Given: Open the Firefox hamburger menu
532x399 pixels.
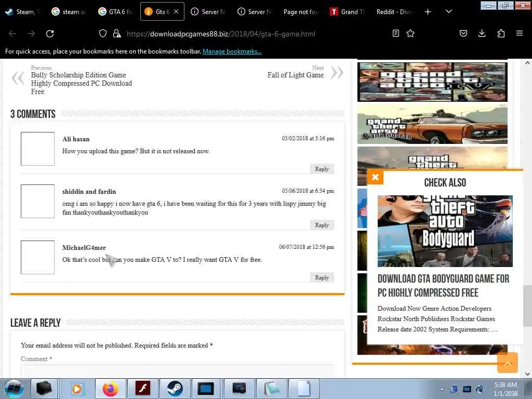Looking at the screenshot, I should pos(519,33).
